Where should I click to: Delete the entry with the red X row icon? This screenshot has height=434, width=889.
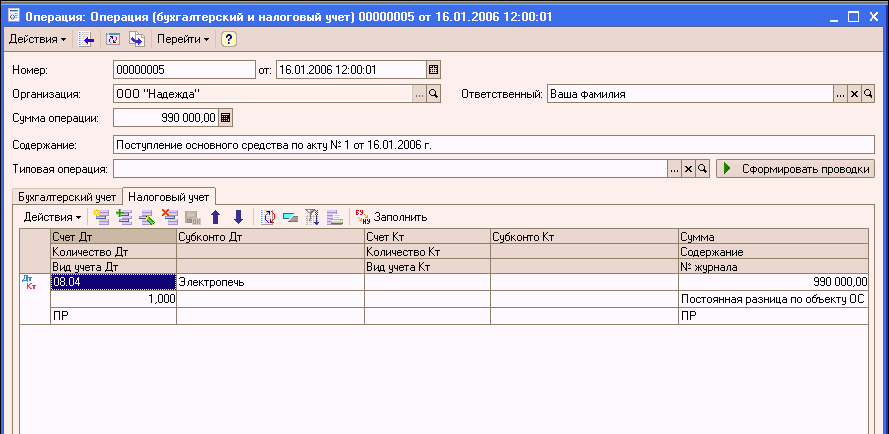pos(169,216)
